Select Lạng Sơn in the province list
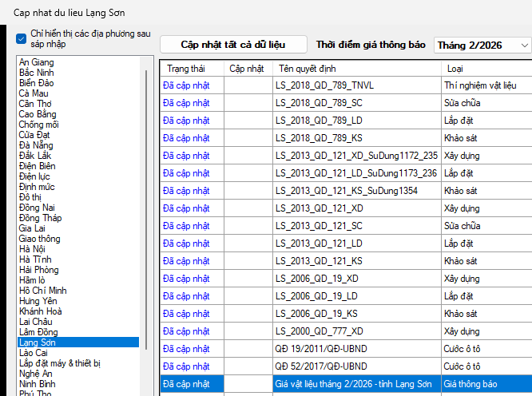 38,342
